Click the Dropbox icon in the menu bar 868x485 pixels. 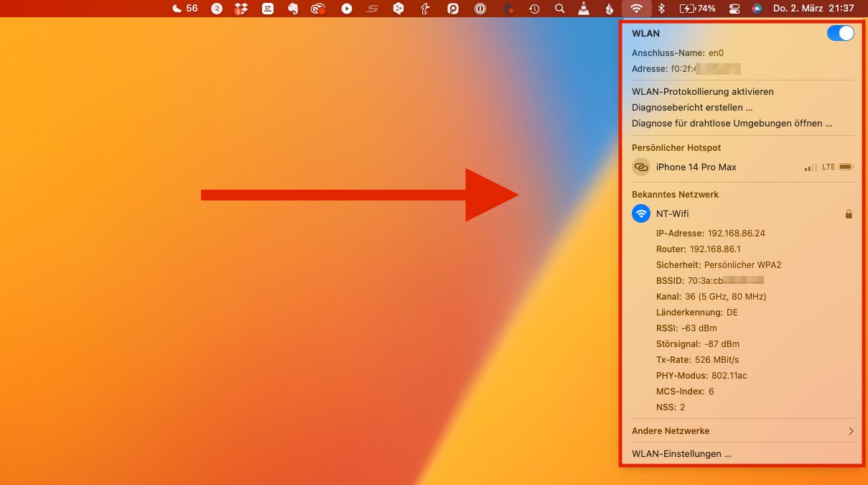pyautogui.click(x=241, y=9)
